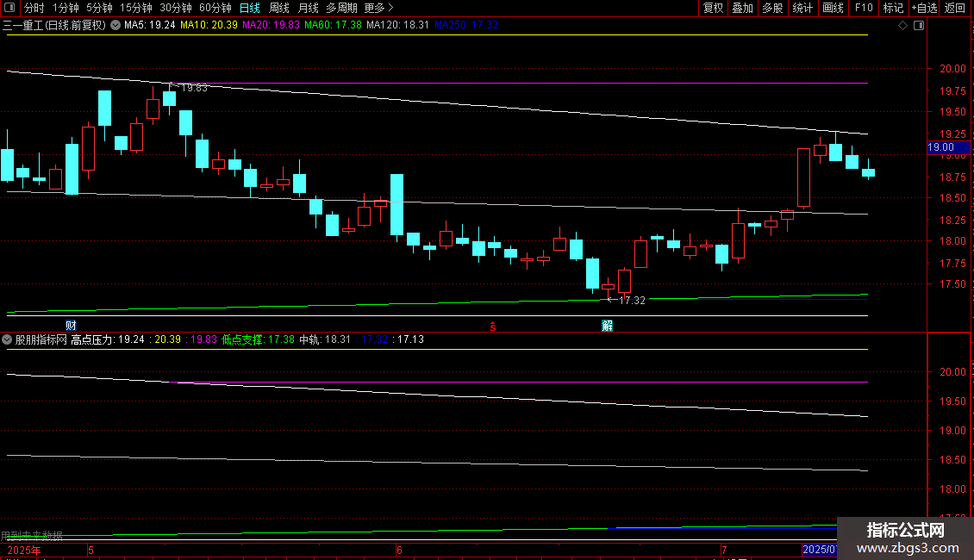974x560 pixels.
Task: Switch to the 分时 intraday view
Action: pyautogui.click(x=34, y=8)
